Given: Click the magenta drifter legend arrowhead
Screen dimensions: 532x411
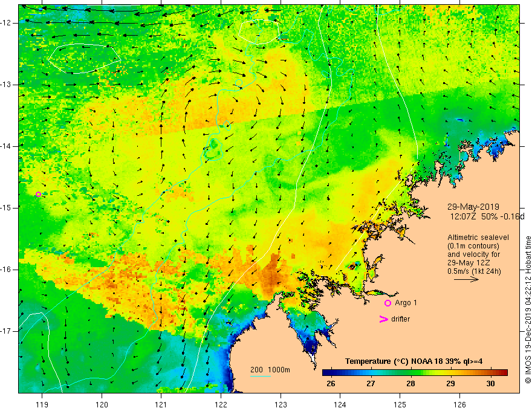Looking at the screenshot, I should pyautogui.click(x=384, y=319).
